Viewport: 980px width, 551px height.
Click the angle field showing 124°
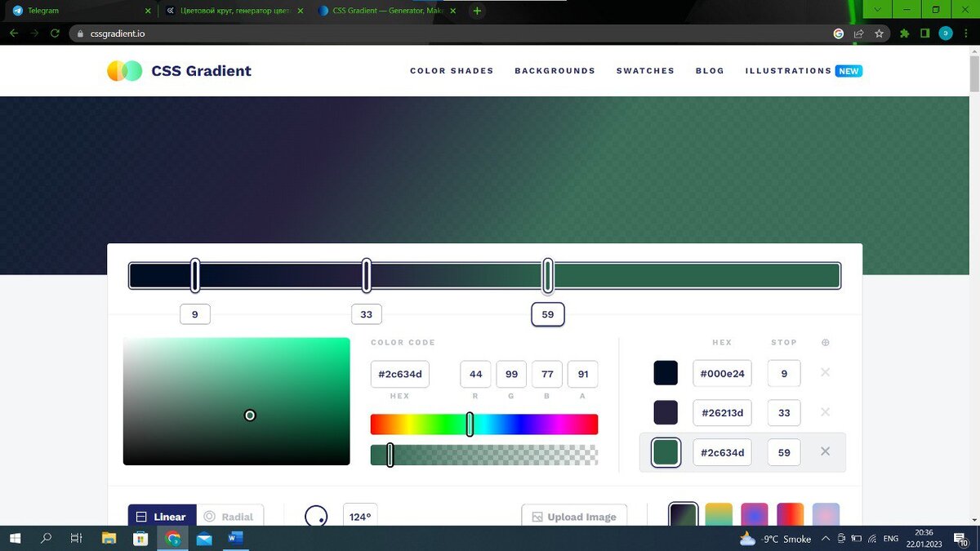[360, 517]
